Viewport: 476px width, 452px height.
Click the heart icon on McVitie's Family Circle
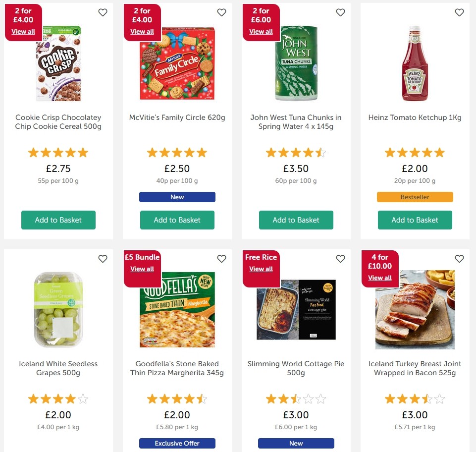[x=221, y=12]
